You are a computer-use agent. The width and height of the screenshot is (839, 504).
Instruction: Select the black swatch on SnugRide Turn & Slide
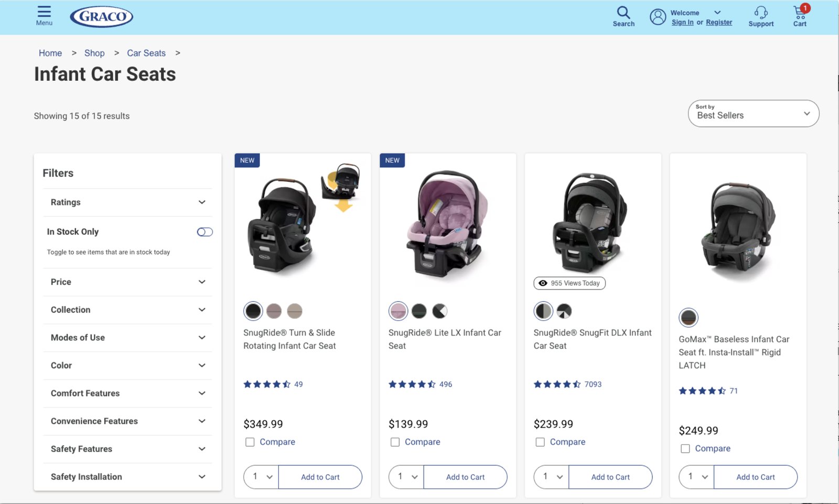(253, 311)
